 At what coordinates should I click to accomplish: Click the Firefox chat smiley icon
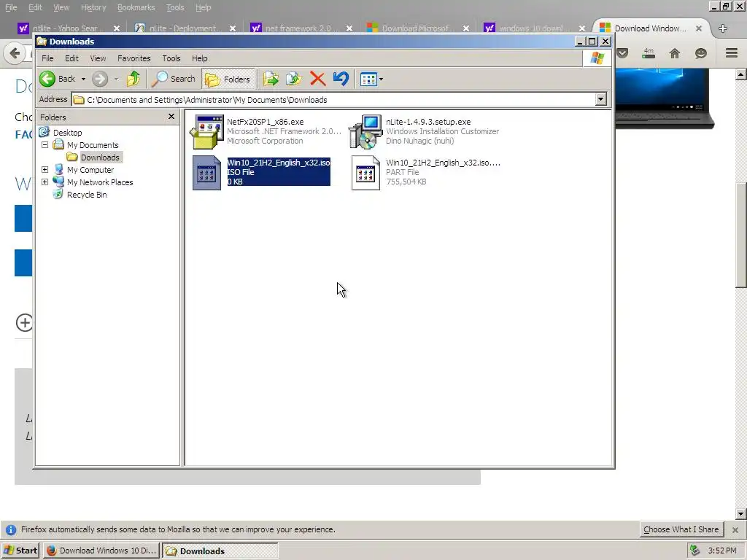point(700,52)
